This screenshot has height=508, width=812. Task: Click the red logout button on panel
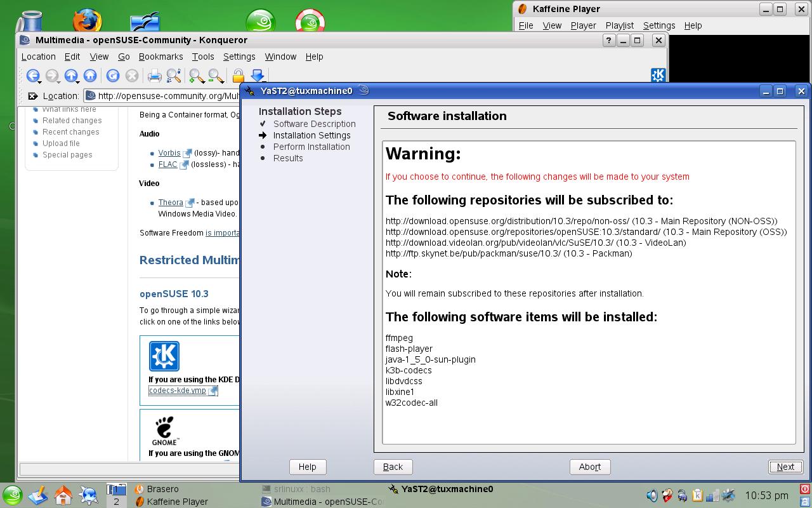click(x=805, y=489)
